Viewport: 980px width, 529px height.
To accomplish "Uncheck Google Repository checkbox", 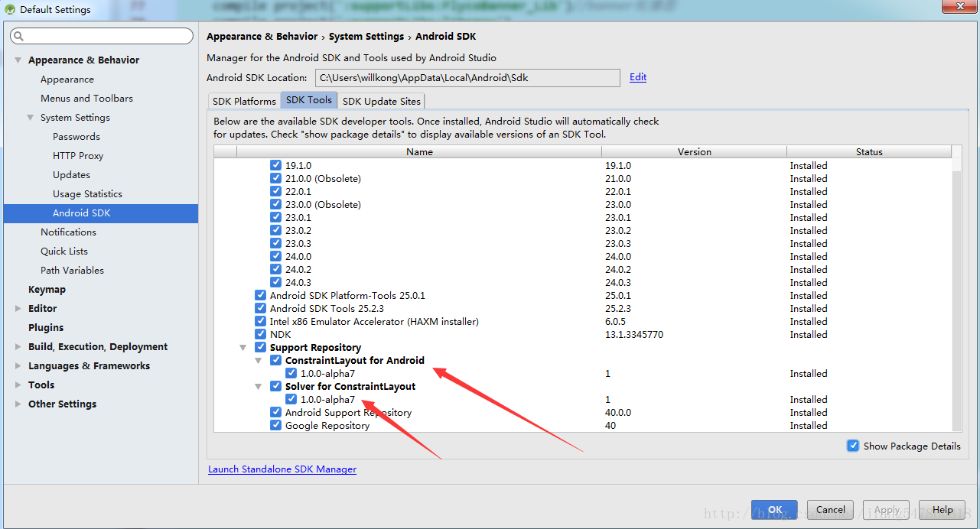I will coord(275,425).
